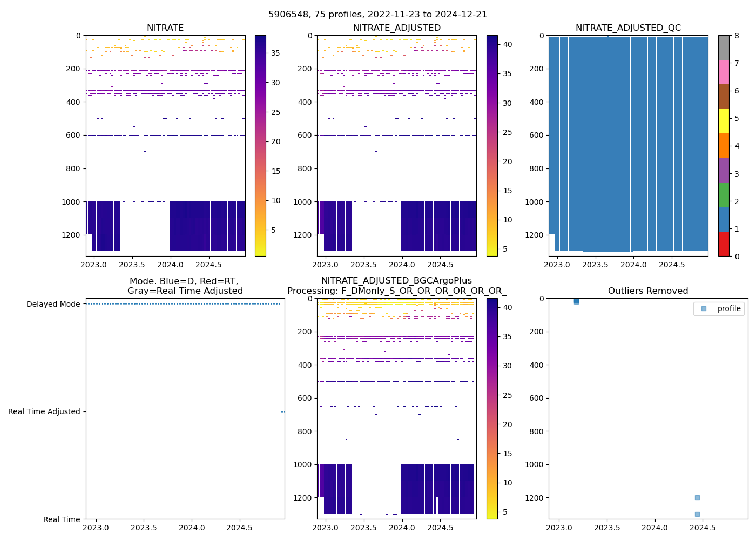Image resolution: width=756 pixels, height=540 pixels.
Task: Click the outlier marker near the surface
Action: pyautogui.click(x=576, y=301)
